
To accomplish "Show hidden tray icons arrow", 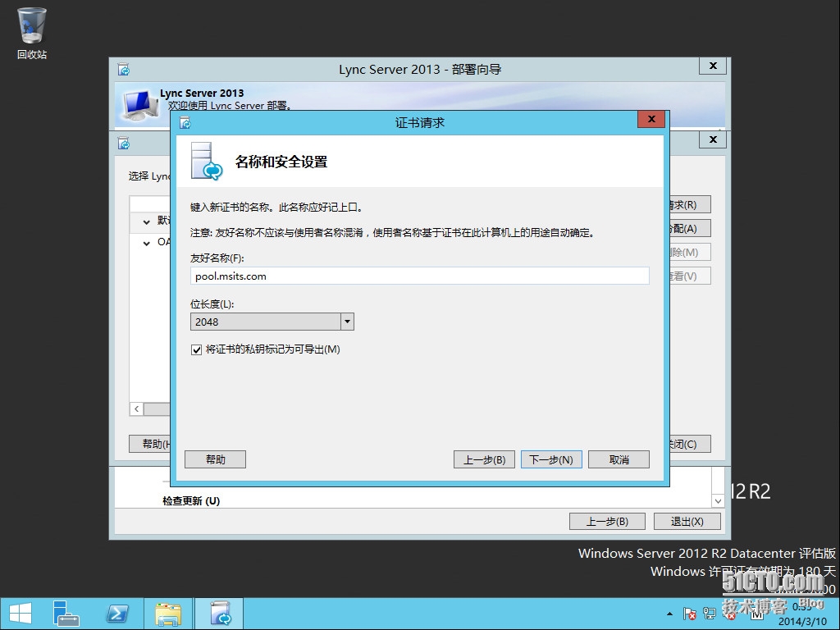I will coord(669,614).
